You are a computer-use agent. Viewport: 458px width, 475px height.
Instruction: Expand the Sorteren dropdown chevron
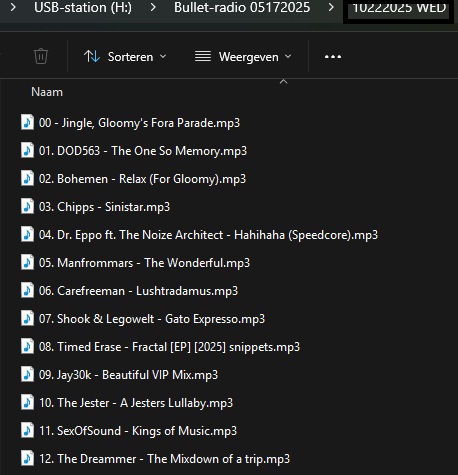(163, 57)
